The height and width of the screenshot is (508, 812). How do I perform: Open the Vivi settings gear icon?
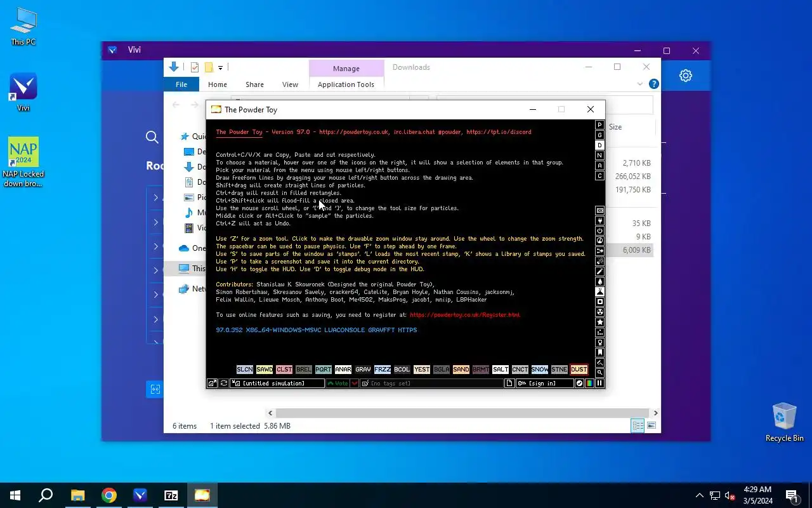click(x=686, y=76)
